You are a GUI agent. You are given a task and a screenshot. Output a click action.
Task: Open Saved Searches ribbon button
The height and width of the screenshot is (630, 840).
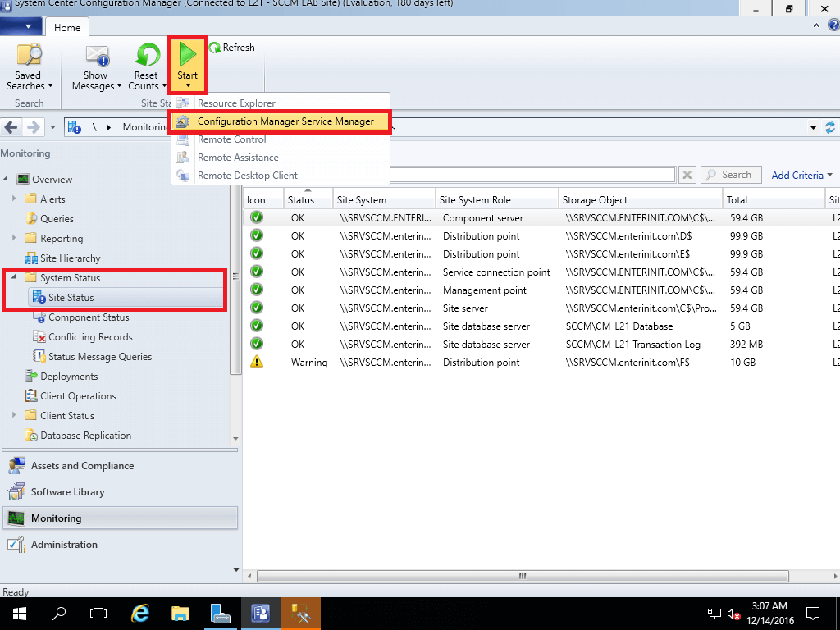click(x=29, y=66)
